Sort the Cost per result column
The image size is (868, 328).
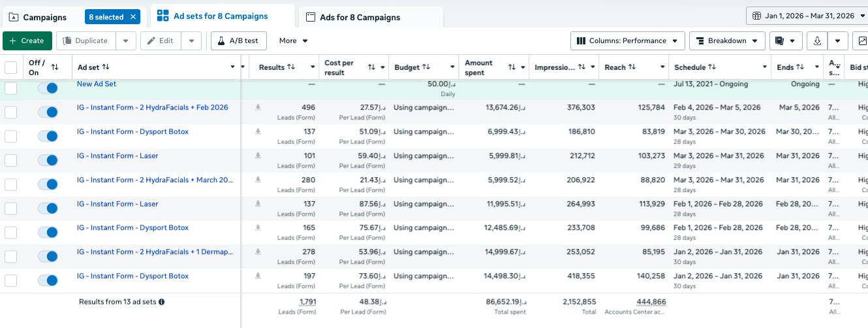tap(371, 67)
